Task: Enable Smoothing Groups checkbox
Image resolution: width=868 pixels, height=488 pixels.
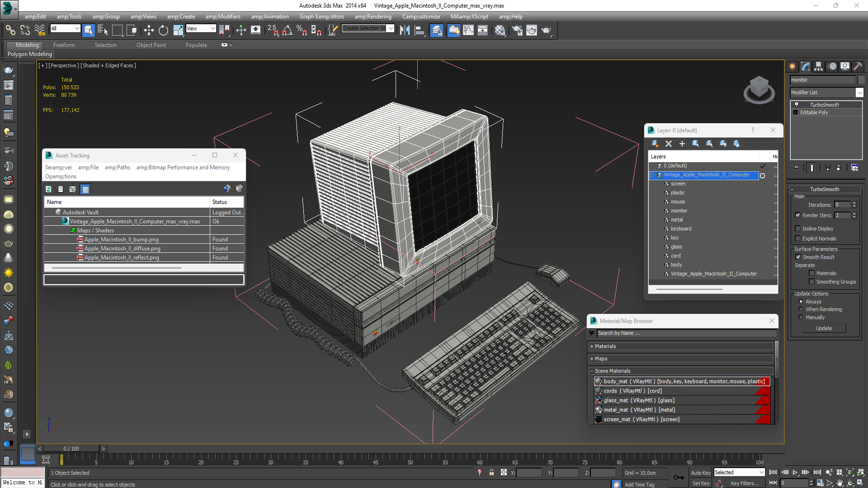Action: click(811, 282)
